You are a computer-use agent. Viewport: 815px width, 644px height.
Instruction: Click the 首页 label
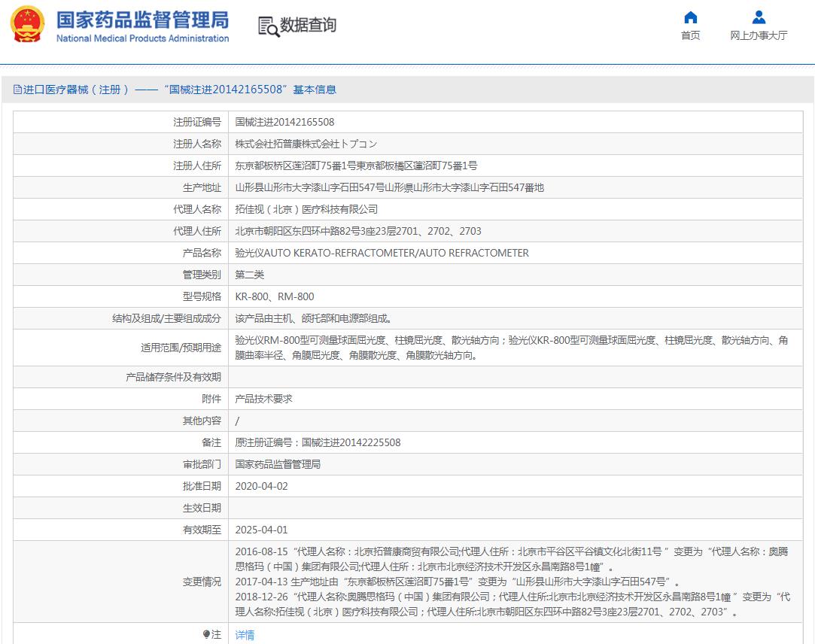click(690, 35)
